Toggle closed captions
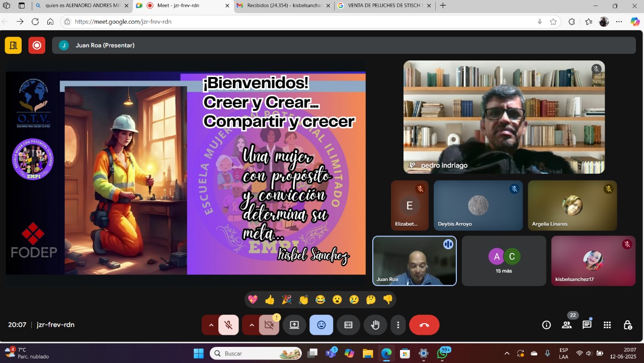 click(348, 325)
